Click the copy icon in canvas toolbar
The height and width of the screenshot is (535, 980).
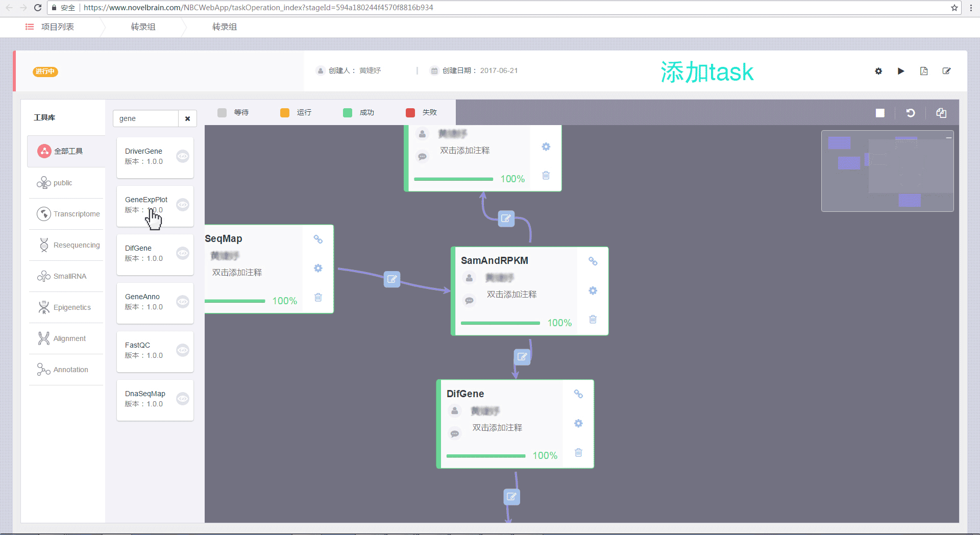941,113
